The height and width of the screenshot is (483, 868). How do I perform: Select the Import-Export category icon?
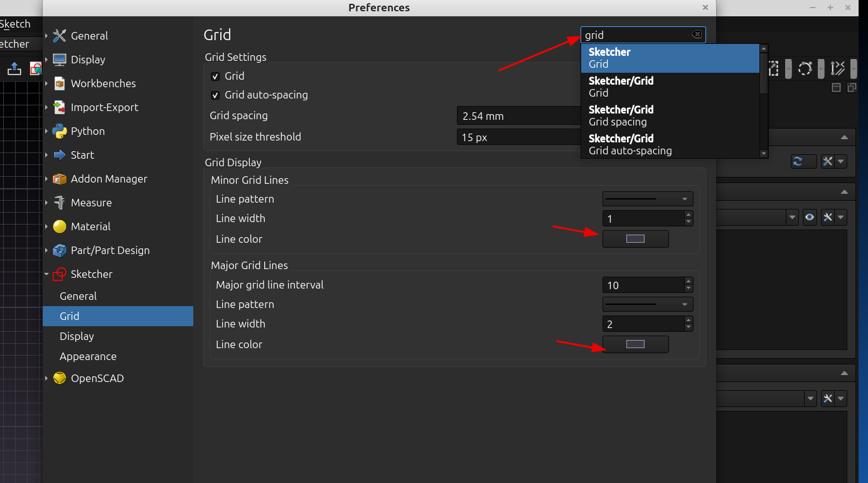tap(60, 107)
